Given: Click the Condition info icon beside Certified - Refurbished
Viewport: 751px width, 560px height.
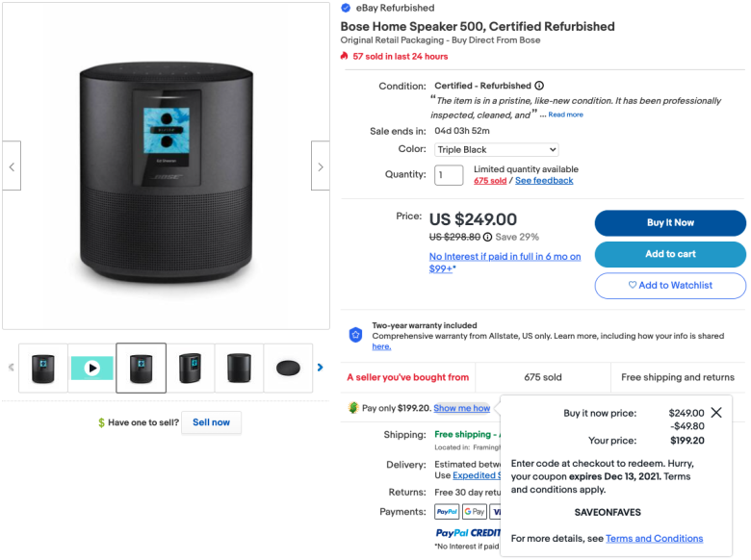Looking at the screenshot, I should click(x=539, y=86).
